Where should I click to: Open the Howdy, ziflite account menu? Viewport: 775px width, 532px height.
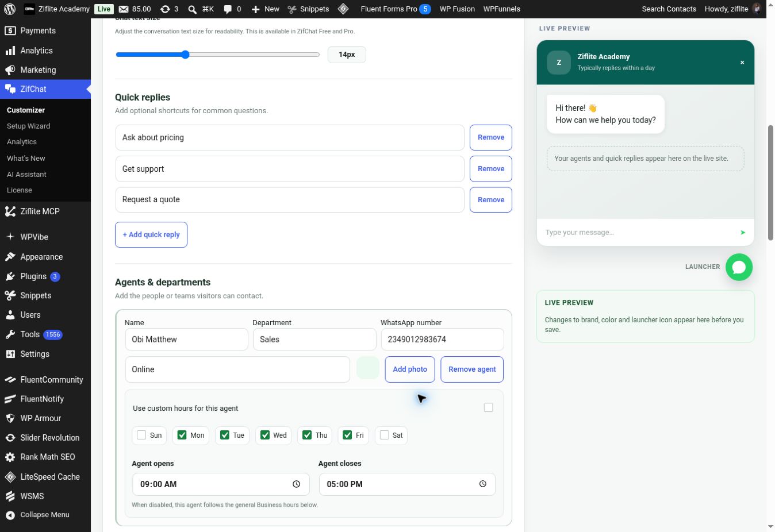(x=733, y=9)
